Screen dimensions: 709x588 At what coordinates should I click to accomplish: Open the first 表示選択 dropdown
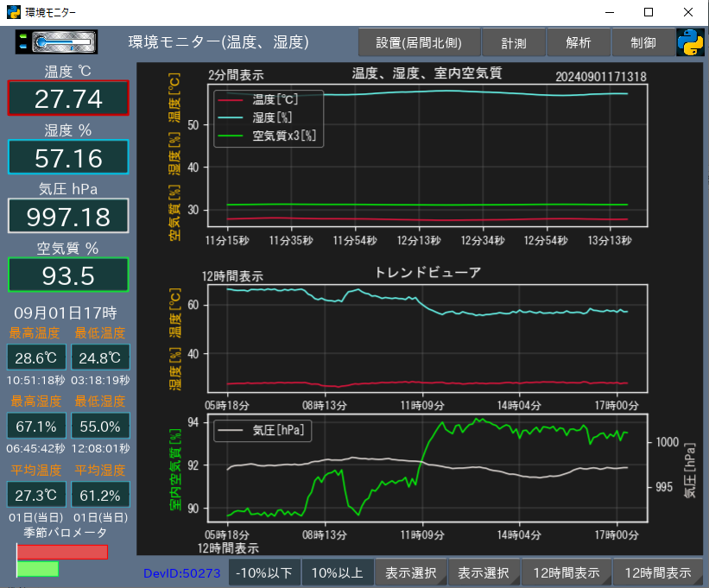point(411,572)
